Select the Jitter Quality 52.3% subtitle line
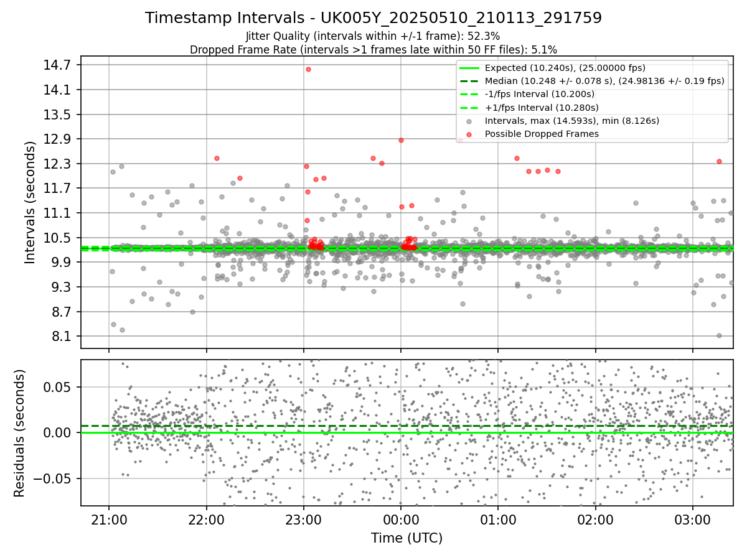747x560 pixels. (374, 36)
